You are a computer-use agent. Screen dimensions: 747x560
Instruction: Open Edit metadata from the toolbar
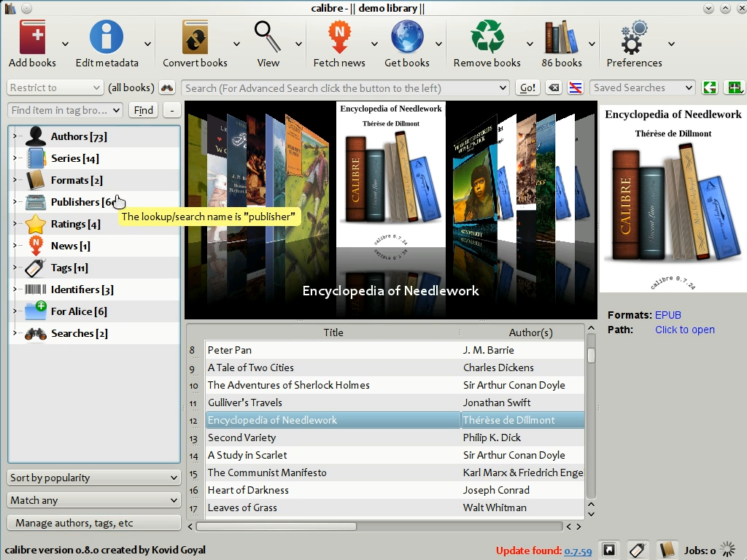pyautogui.click(x=107, y=37)
